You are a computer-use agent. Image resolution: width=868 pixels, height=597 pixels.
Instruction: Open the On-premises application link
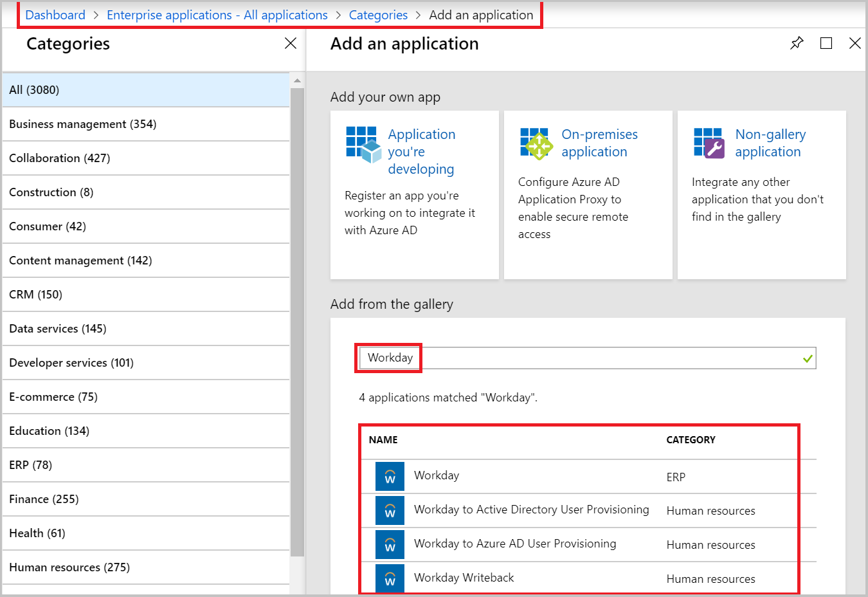[x=600, y=143]
